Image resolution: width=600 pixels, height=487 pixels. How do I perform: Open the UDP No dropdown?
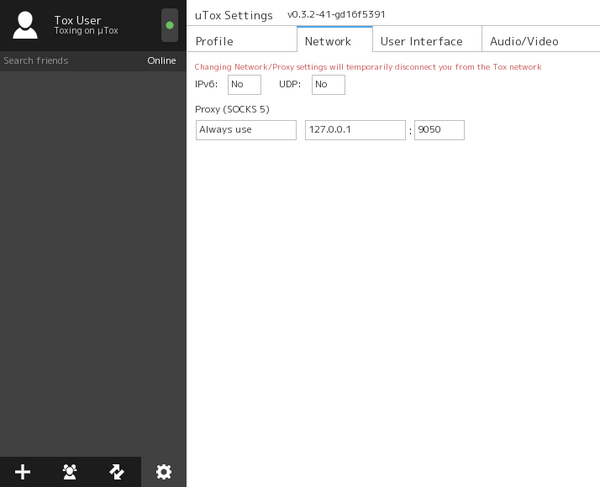click(x=328, y=85)
